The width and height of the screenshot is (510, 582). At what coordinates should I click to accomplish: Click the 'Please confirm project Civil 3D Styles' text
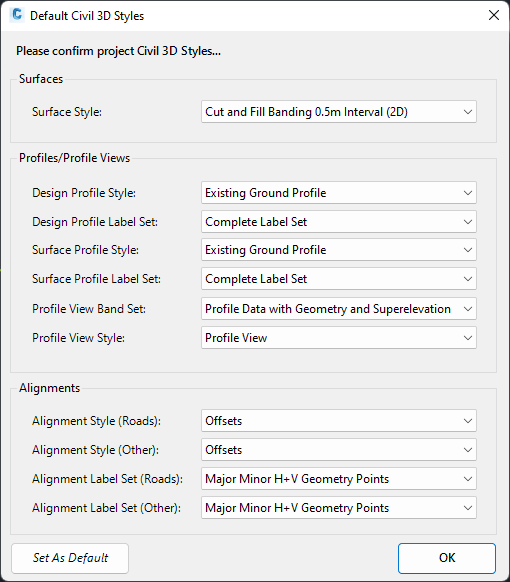(x=118, y=51)
